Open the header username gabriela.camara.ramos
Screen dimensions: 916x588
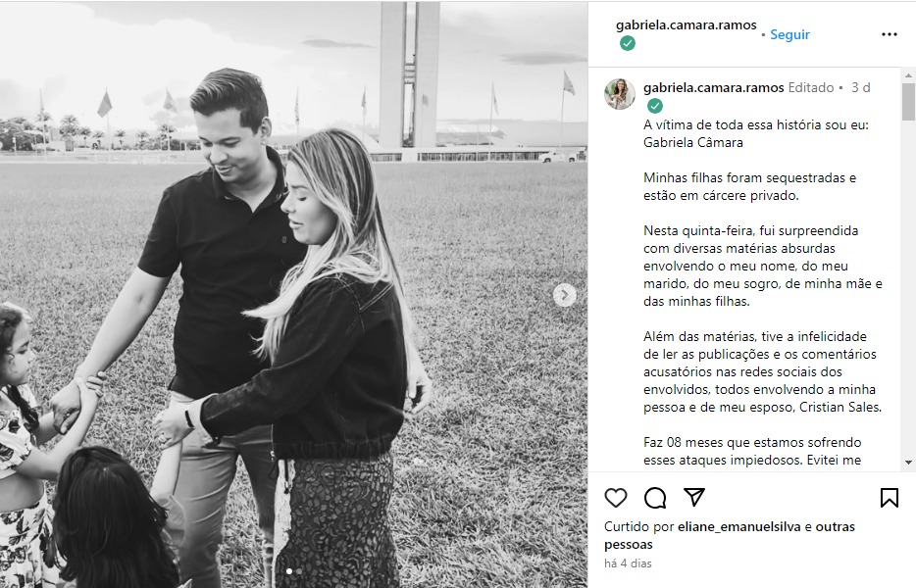[686, 25]
